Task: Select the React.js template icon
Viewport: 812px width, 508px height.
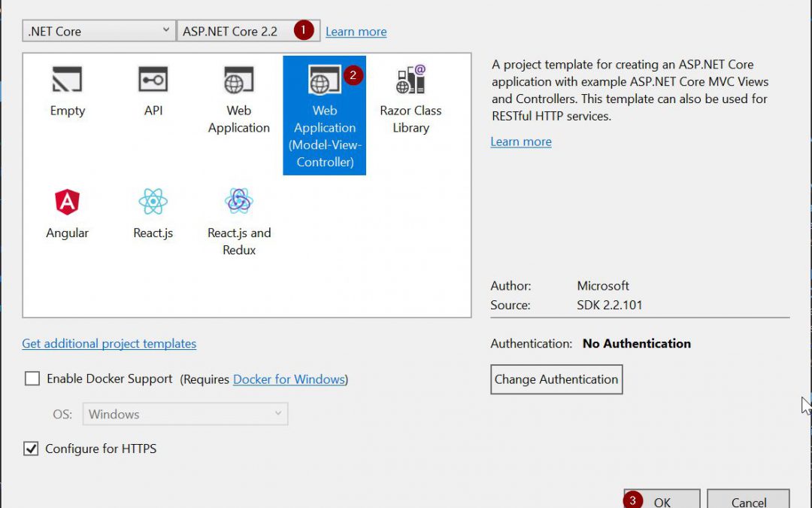Action: (x=153, y=202)
